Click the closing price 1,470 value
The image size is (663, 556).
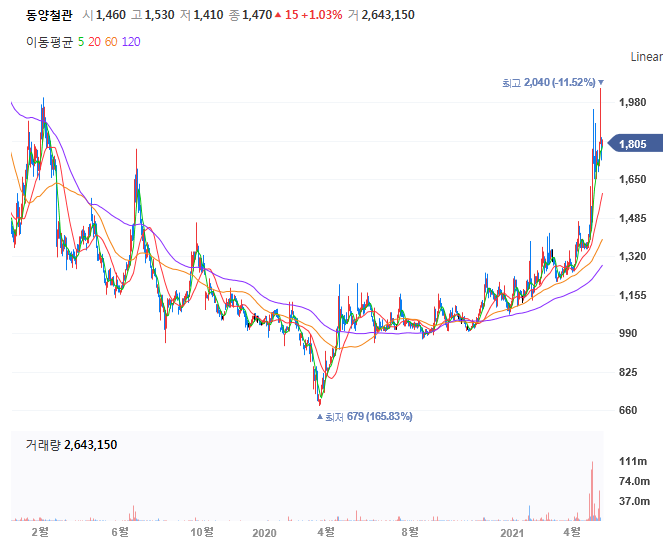[257, 15]
